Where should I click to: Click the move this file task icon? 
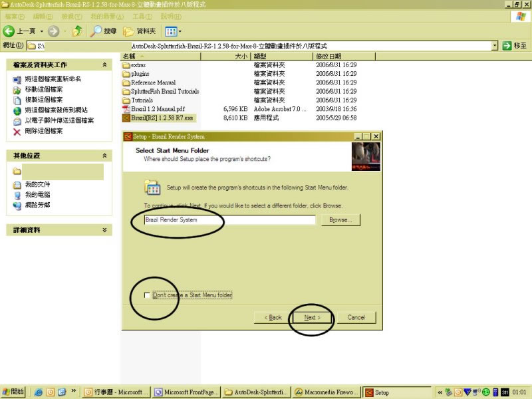point(17,90)
